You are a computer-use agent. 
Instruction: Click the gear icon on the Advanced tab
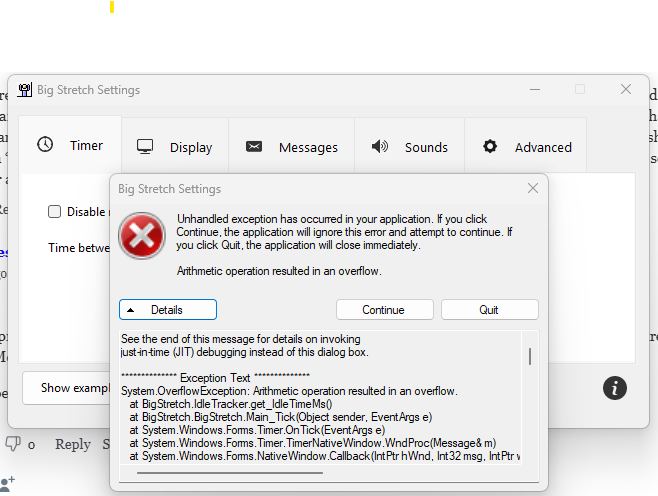[x=489, y=147]
